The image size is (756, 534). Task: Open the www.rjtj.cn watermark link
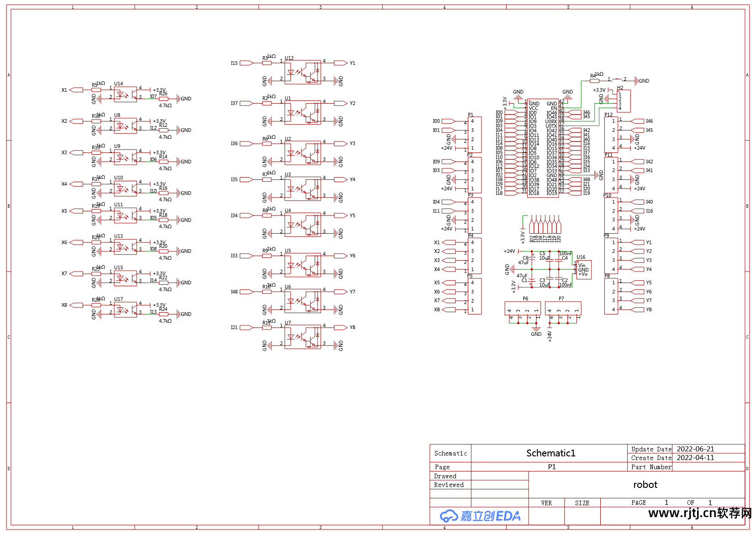pyautogui.click(x=700, y=513)
